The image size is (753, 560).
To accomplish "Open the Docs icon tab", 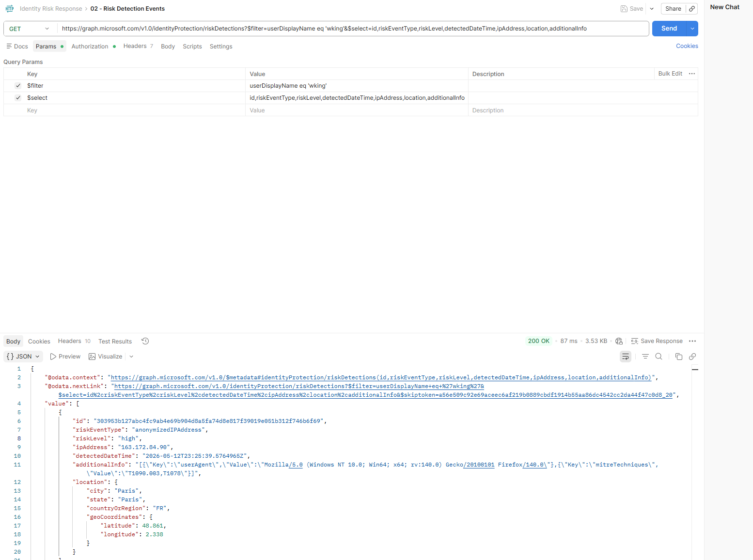I will coord(17,47).
